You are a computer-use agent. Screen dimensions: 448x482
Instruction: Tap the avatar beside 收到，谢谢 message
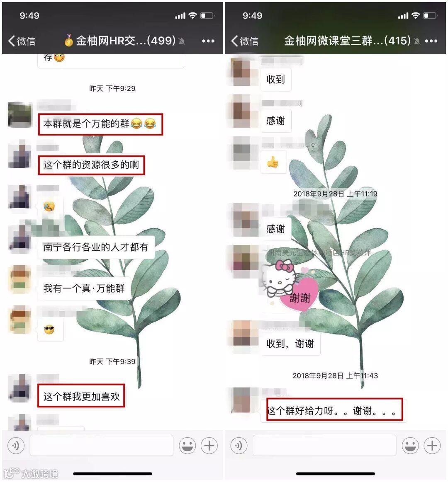(x=246, y=333)
